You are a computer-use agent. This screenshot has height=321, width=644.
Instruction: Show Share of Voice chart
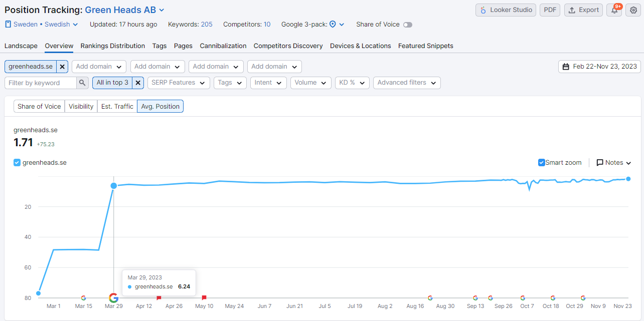tap(39, 106)
